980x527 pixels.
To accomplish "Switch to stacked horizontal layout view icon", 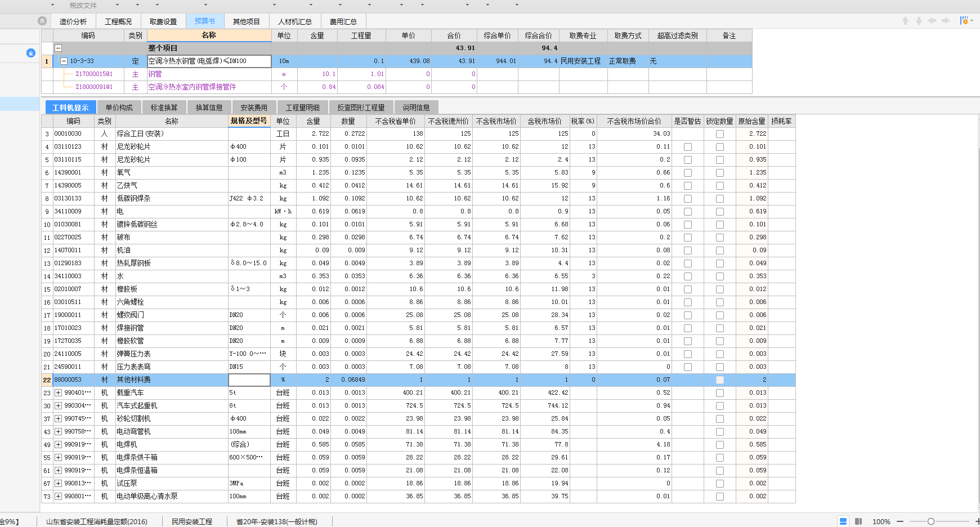I will point(843,521).
